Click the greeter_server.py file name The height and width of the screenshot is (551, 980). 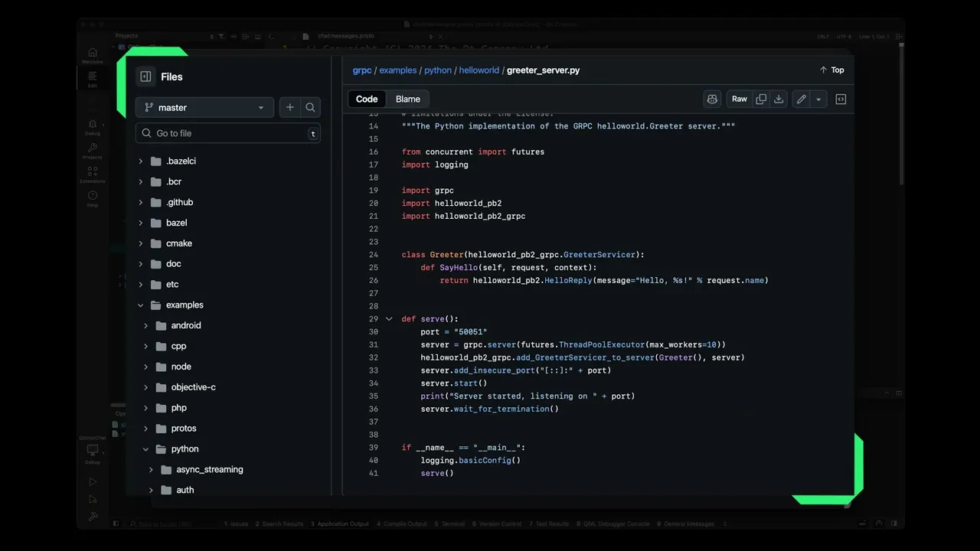(543, 70)
